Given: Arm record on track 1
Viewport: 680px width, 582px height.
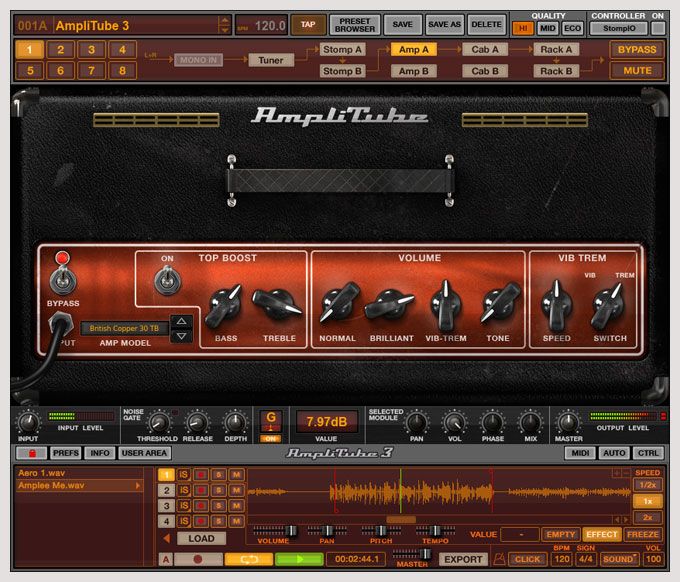Looking at the screenshot, I should pyautogui.click(x=201, y=474).
